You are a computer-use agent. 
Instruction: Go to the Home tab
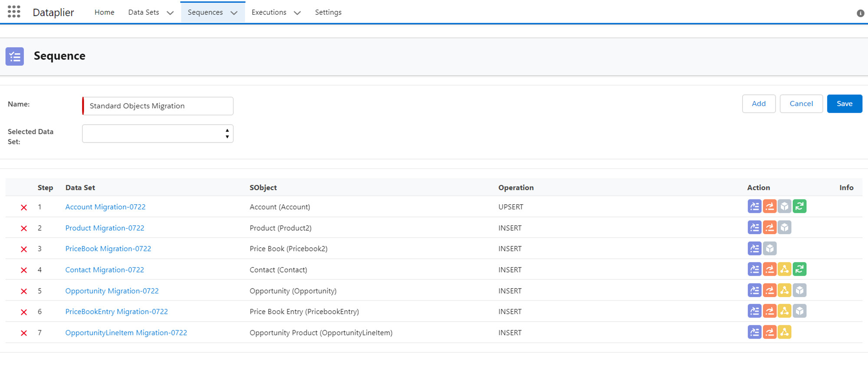(x=104, y=12)
